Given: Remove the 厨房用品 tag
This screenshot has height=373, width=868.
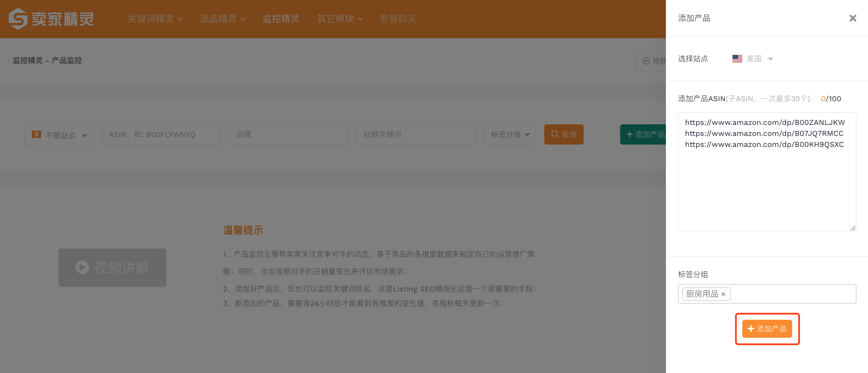Looking at the screenshot, I should coord(723,294).
